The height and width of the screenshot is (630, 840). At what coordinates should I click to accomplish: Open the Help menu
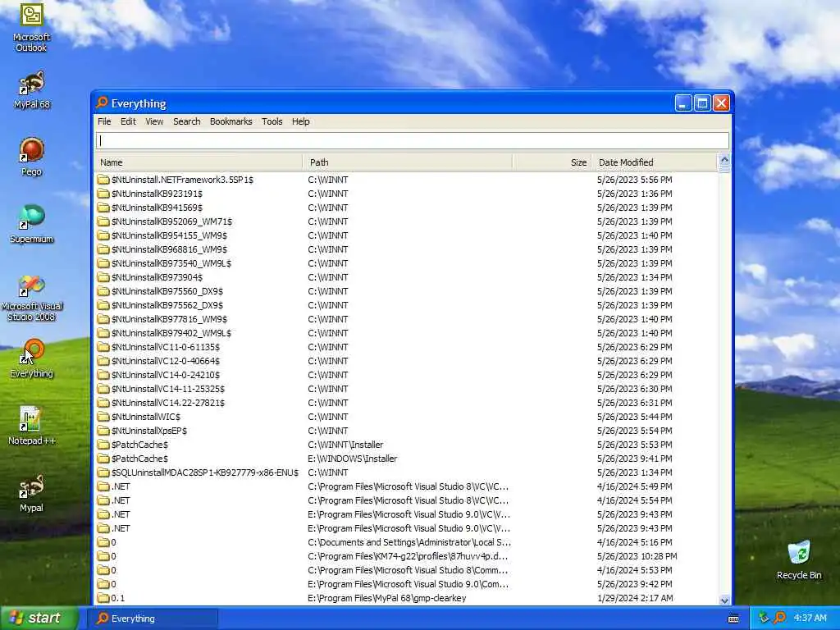click(300, 121)
